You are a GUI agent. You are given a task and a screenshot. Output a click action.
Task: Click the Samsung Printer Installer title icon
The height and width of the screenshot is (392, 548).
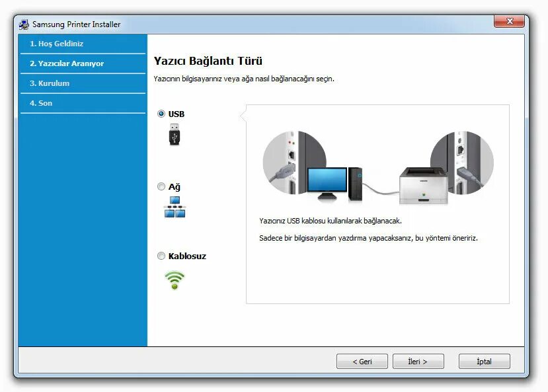point(24,24)
